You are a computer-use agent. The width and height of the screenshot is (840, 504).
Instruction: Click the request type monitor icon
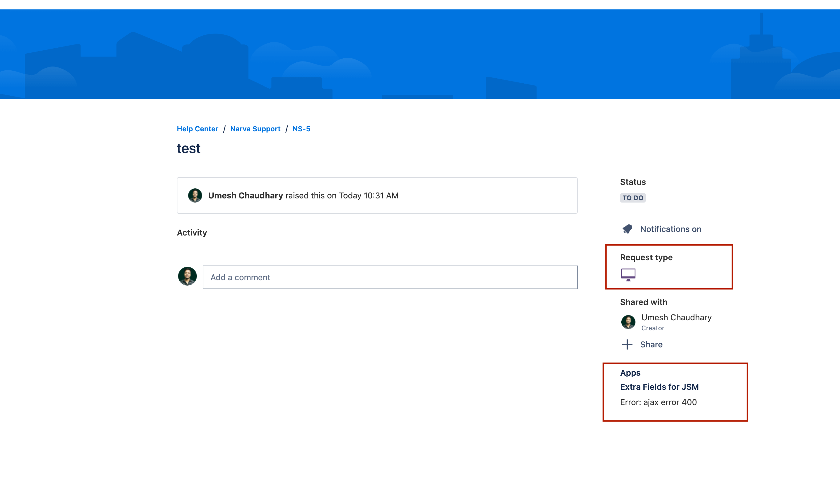(628, 274)
